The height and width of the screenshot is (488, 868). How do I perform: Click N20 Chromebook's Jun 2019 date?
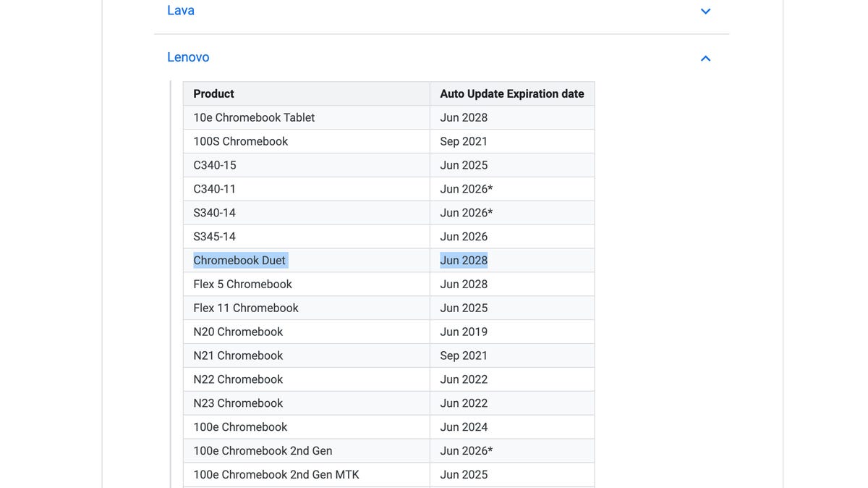pos(464,332)
